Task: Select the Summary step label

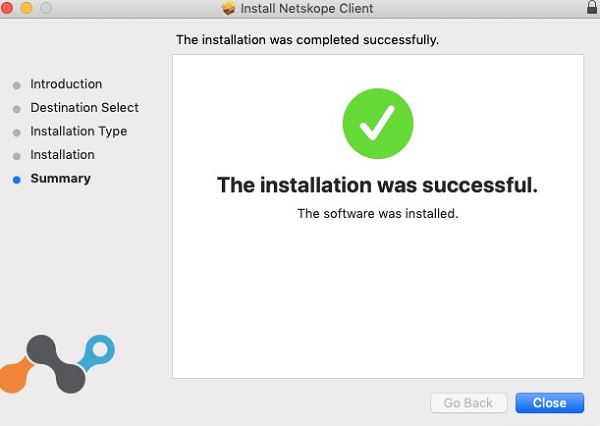Action: [60, 179]
